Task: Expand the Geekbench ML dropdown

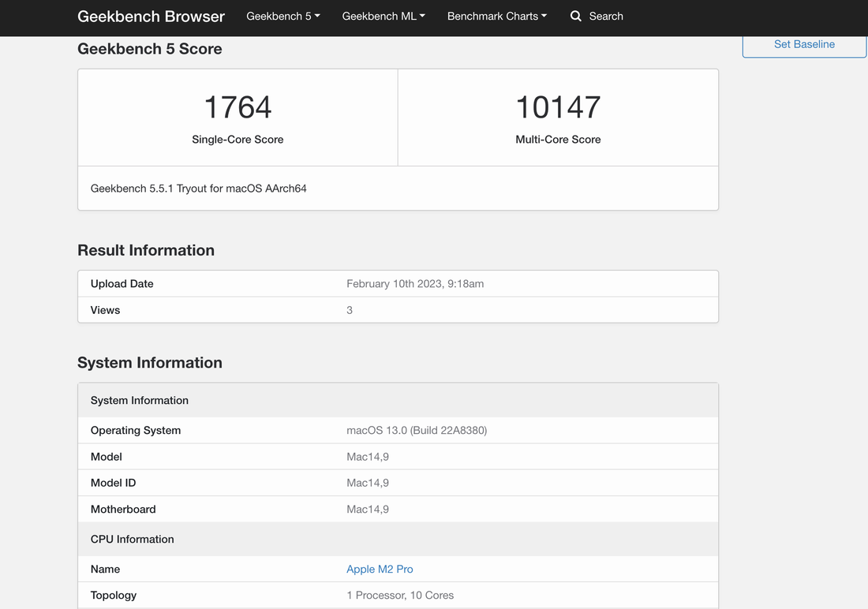Action: (x=383, y=16)
